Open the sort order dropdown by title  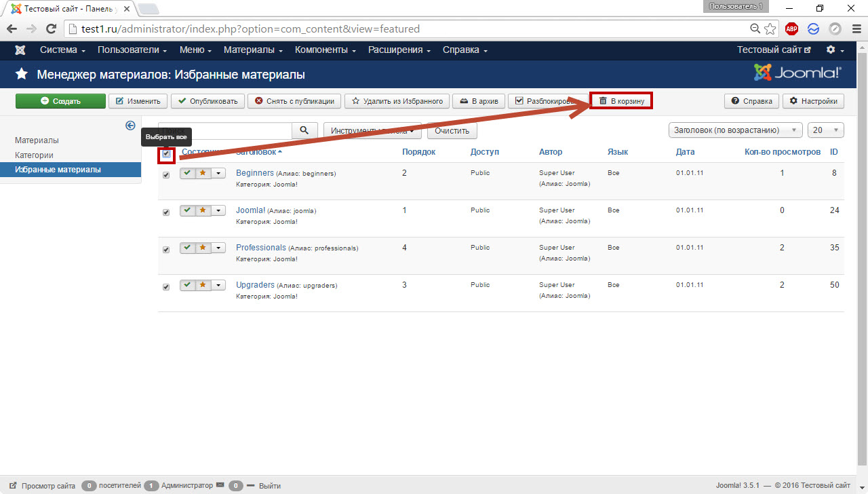coord(734,130)
